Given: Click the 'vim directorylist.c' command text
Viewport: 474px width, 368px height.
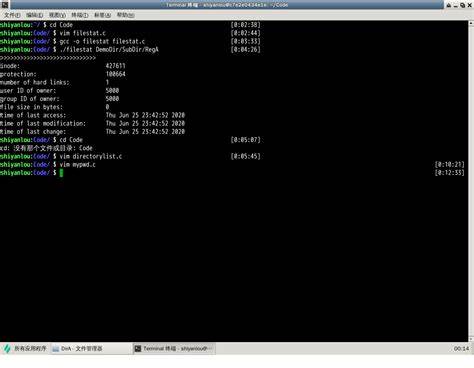Looking at the screenshot, I should [91, 156].
